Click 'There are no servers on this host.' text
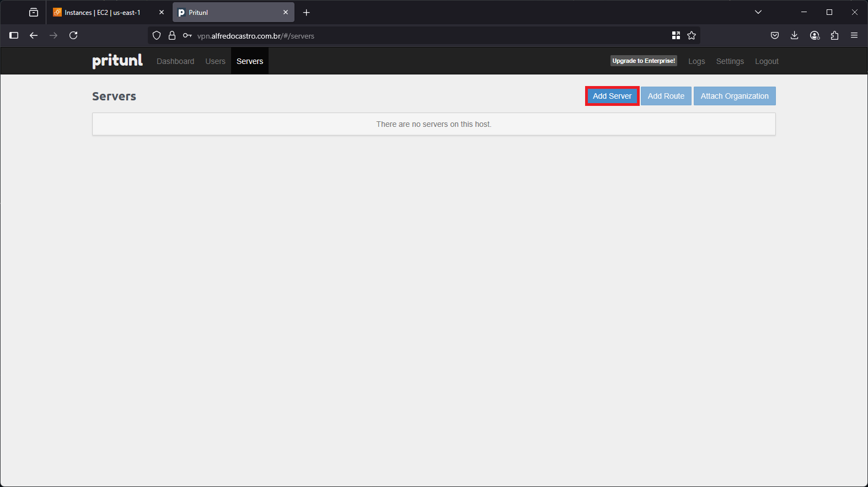 click(x=434, y=124)
